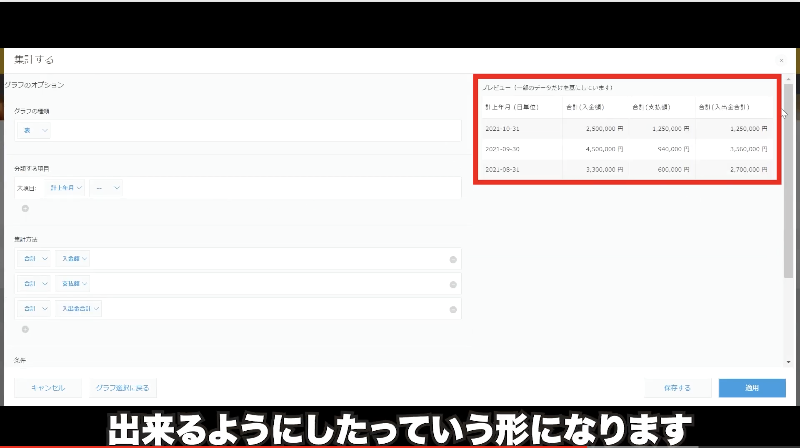Remove the 支払額 aggregation row

coord(453,284)
